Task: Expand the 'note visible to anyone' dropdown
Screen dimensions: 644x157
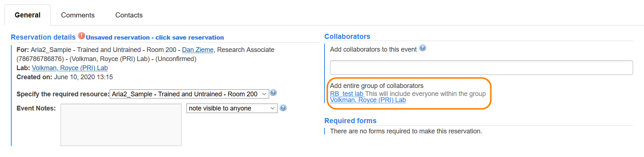Action: click(x=232, y=108)
